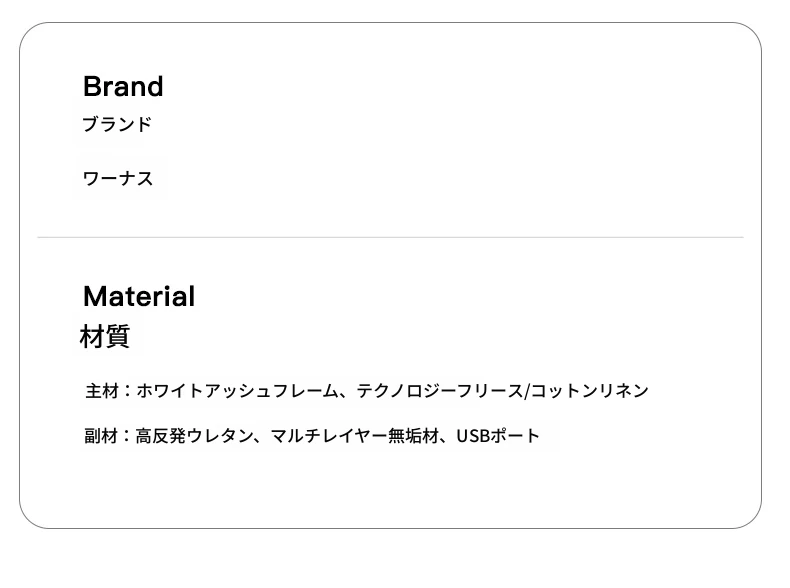790x588 pixels.
Task: Click the テクノロジーフリース text
Action: pyautogui.click(x=440, y=390)
